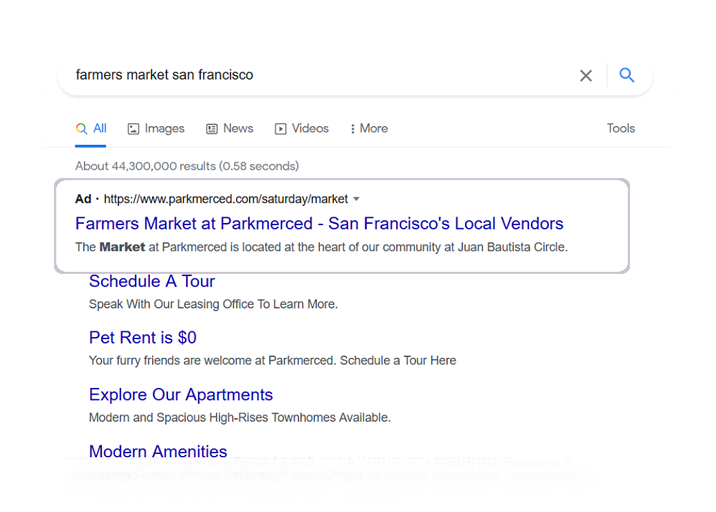Select the All results tab
This screenshot has height=512, width=716.
(x=91, y=129)
